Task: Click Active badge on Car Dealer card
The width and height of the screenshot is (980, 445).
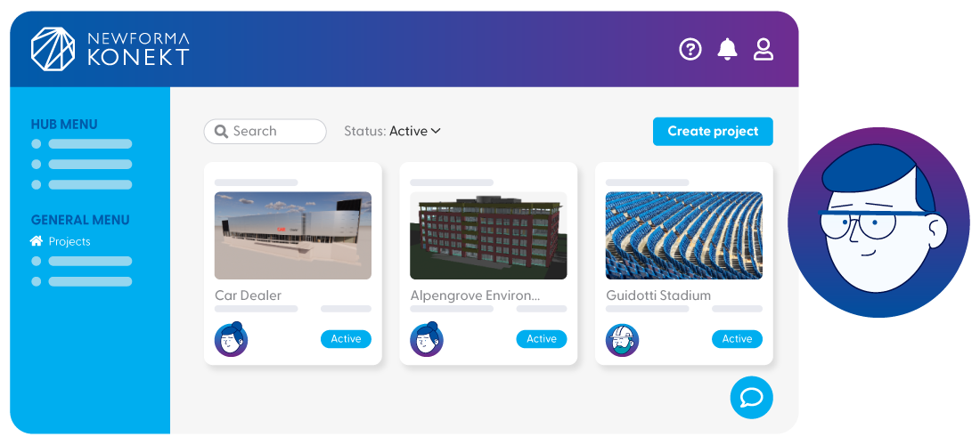Action: [x=347, y=339]
